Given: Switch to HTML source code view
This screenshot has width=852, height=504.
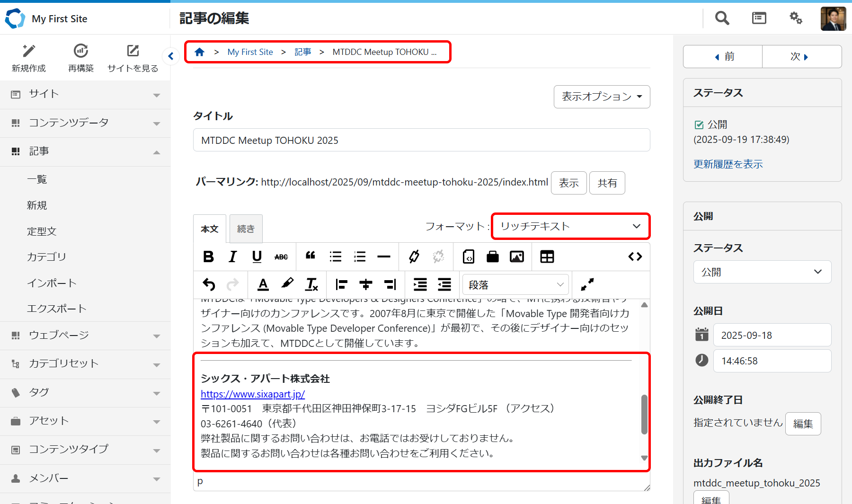Looking at the screenshot, I should coord(635,256).
